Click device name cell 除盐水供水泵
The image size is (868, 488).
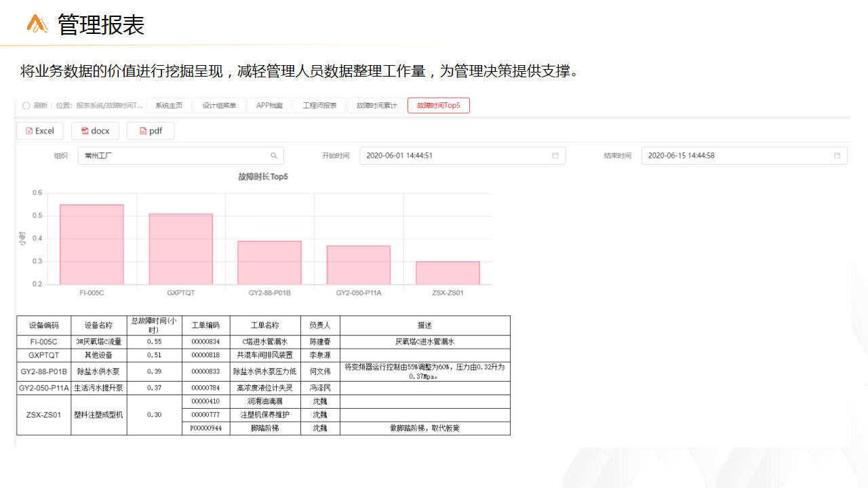[98, 371]
